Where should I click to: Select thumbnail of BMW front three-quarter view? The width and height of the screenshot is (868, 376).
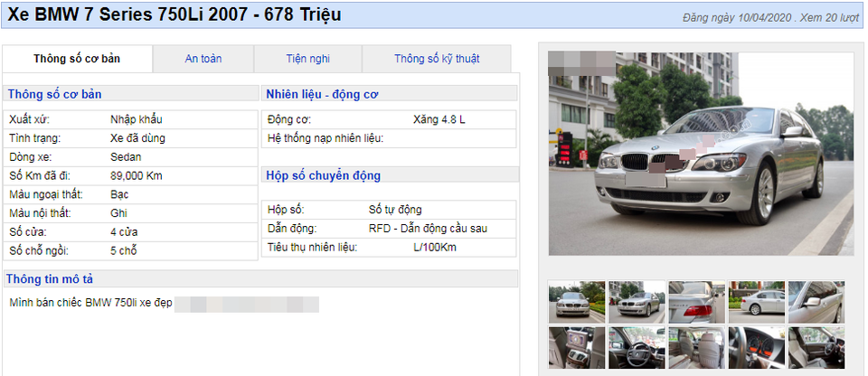tap(637, 302)
